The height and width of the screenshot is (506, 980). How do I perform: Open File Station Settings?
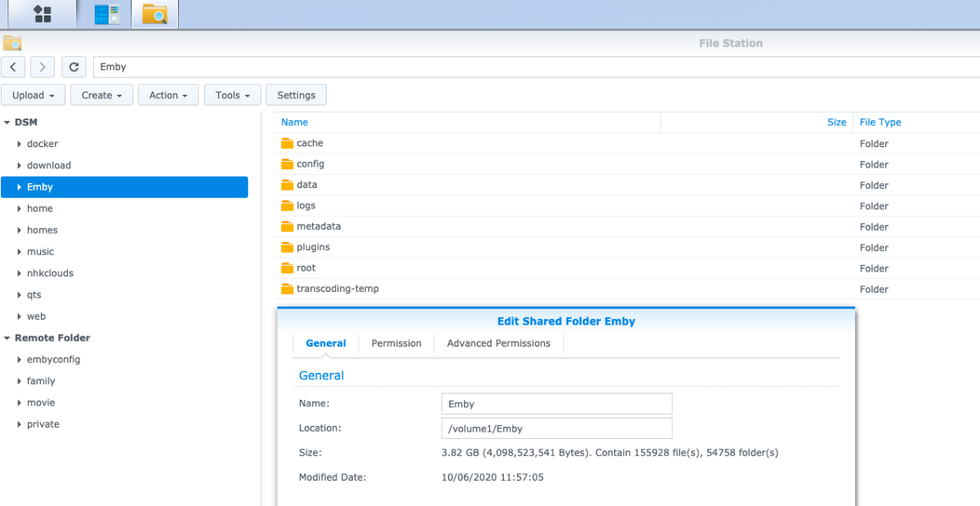[x=296, y=95]
